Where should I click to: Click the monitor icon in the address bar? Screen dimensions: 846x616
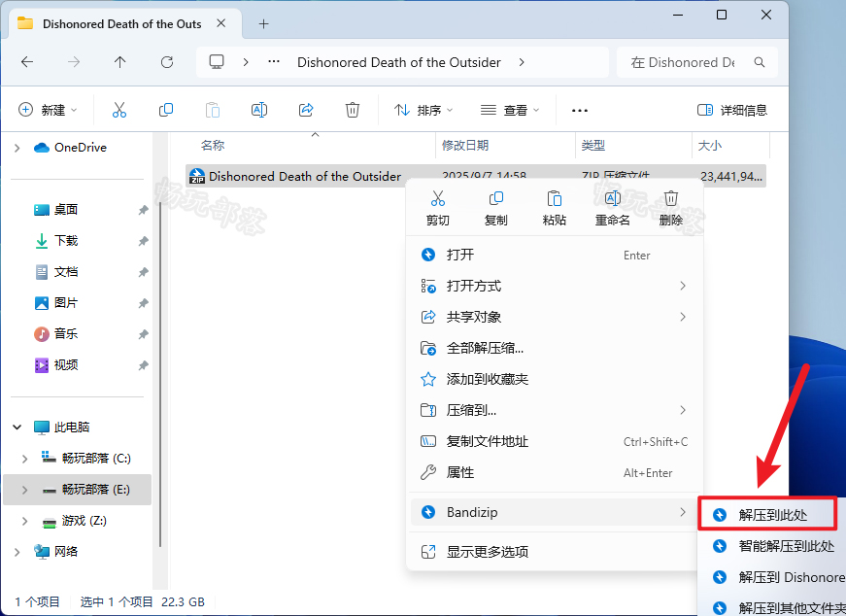click(217, 62)
